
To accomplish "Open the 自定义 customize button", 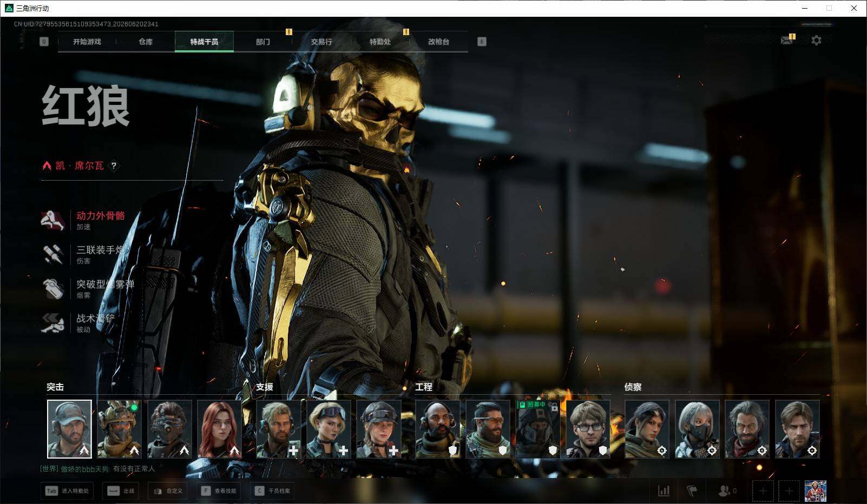I will click(x=168, y=491).
